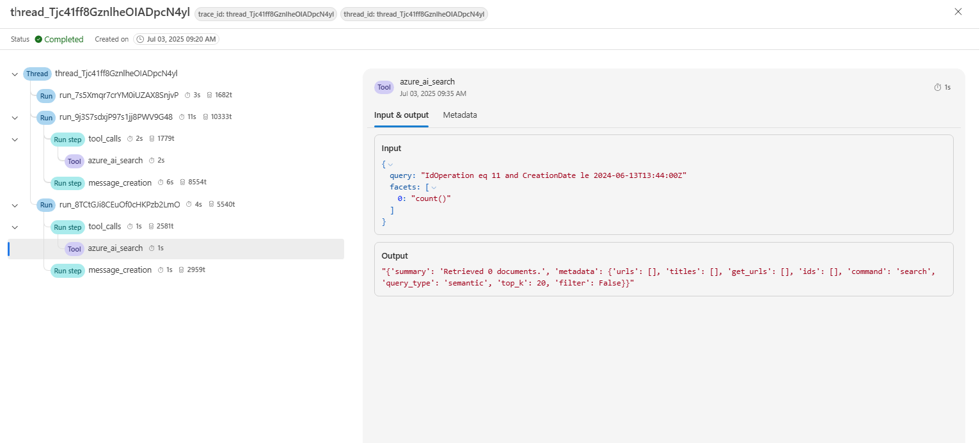The width and height of the screenshot is (980, 443).
Task: Click the Completed status text
Action: [64, 40]
